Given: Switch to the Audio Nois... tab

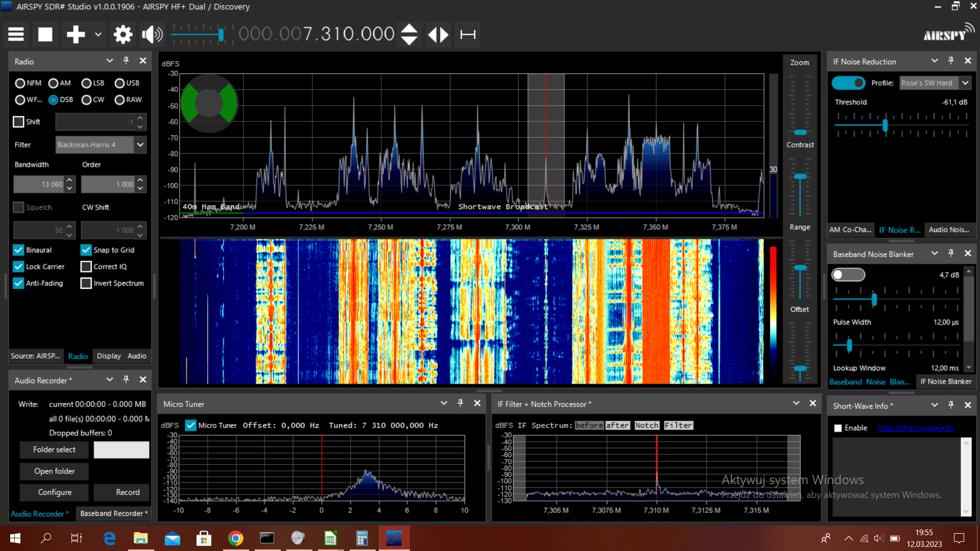Looking at the screenshot, I should tap(949, 230).
